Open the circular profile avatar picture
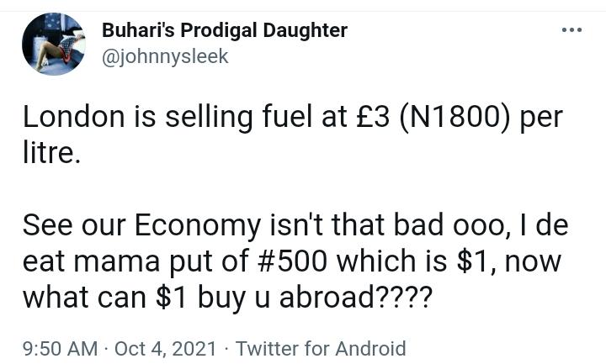The image size is (606, 364). point(54,44)
